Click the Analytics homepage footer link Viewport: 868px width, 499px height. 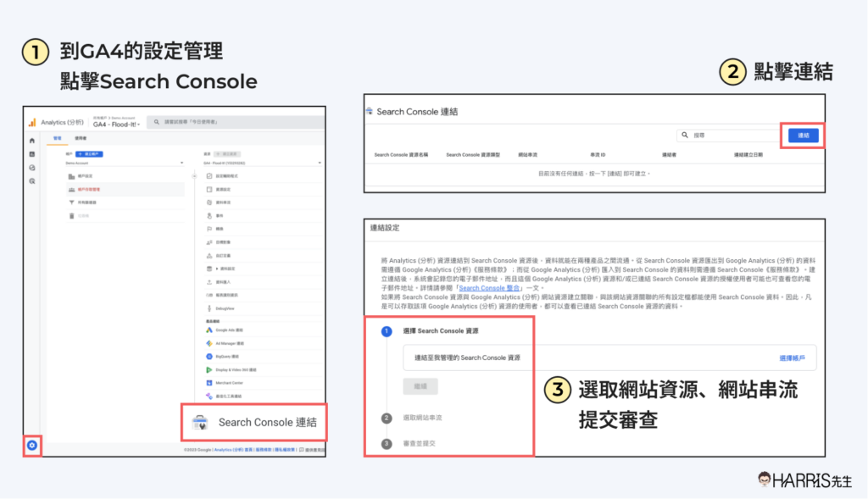233,450
